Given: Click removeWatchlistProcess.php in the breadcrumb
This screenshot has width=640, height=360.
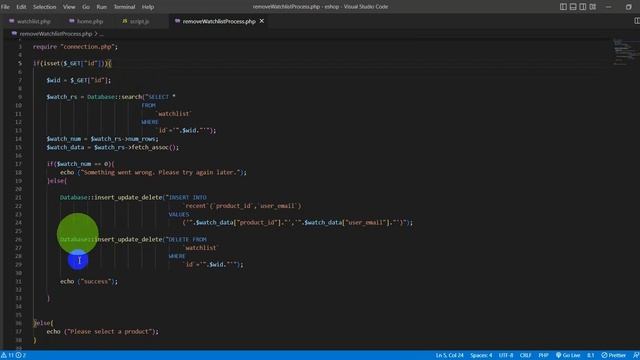Looking at the screenshot, I should click(x=56, y=34).
